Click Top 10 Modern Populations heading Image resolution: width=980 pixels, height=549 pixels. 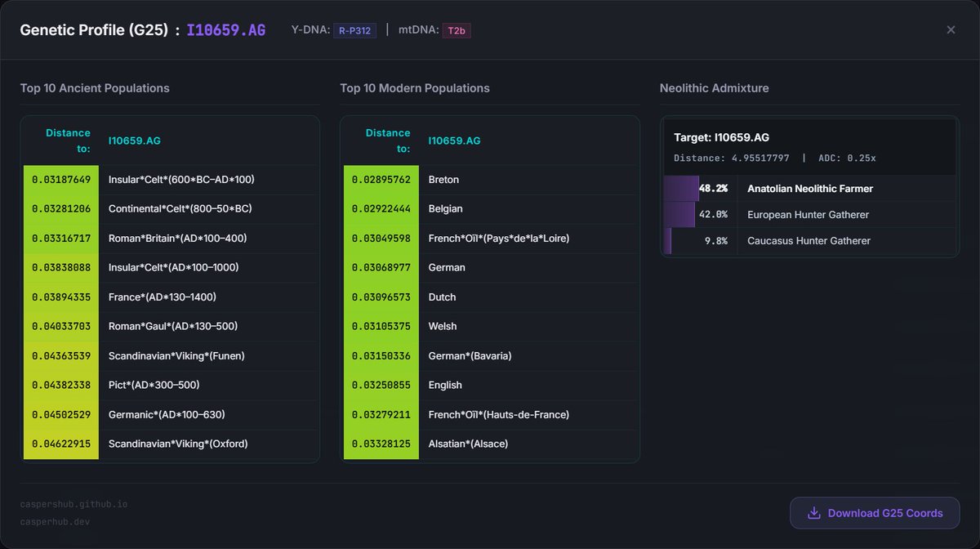tap(415, 88)
